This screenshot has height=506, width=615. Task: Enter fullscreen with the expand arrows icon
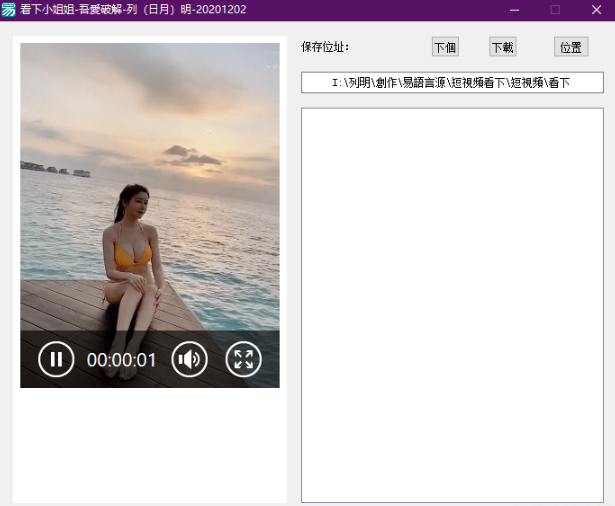243,359
